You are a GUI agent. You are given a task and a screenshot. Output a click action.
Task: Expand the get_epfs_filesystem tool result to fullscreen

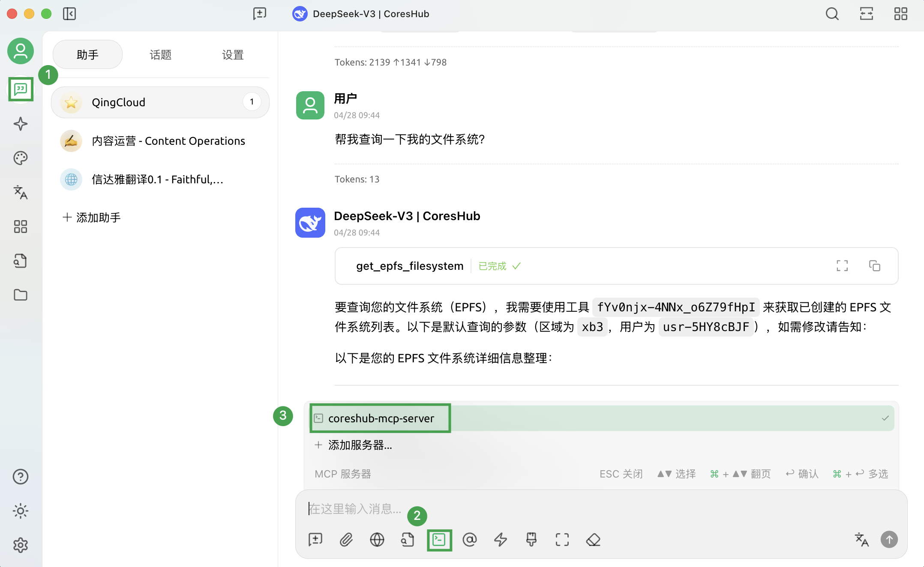[842, 266]
